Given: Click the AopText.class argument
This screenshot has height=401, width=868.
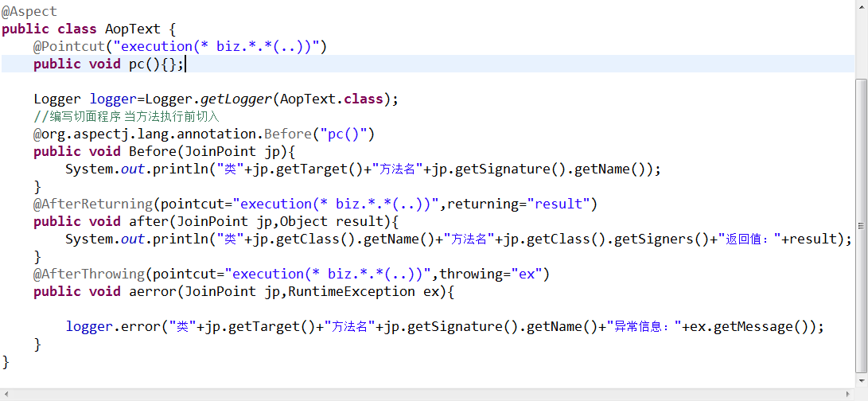Looking at the screenshot, I should coord(332,99).
